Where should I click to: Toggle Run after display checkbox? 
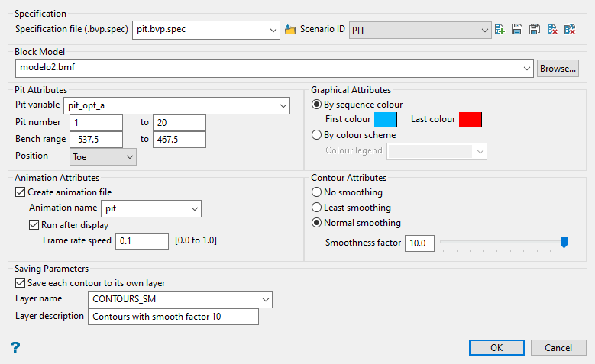point(34,225)
